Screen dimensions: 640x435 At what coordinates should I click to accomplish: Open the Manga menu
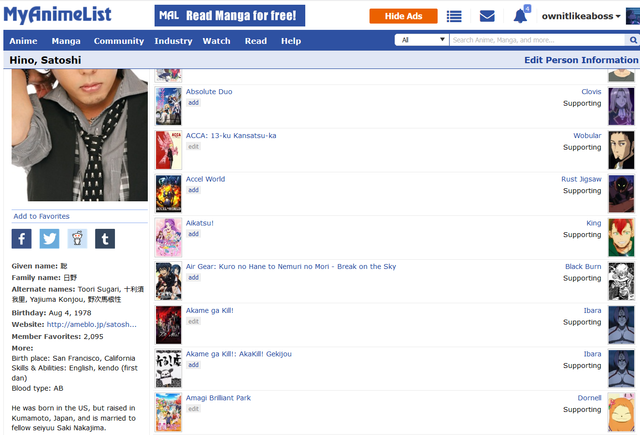[x=66, y=41]
